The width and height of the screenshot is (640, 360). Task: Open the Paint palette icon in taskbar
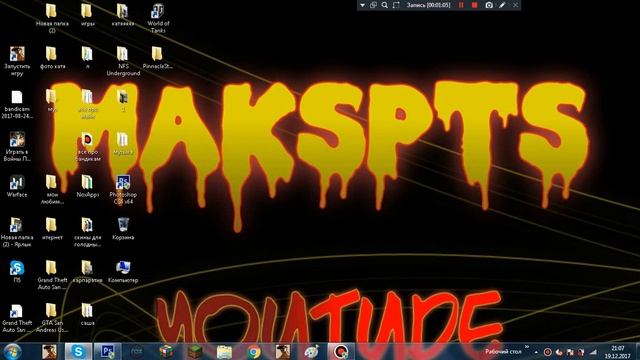311,351
